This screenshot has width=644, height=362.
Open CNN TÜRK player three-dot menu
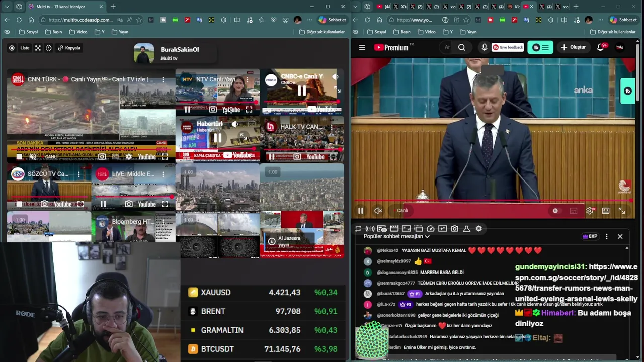(x=163, y=79)
